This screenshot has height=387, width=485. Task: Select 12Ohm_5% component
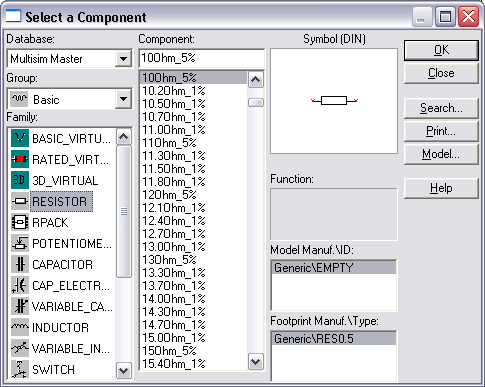tap(193, 195)
